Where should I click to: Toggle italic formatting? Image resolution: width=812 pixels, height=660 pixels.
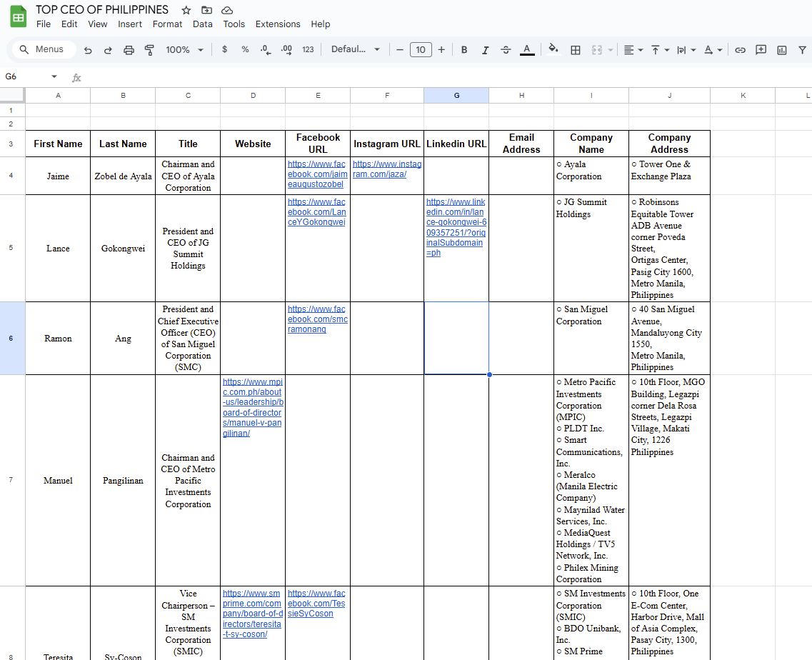485,50
